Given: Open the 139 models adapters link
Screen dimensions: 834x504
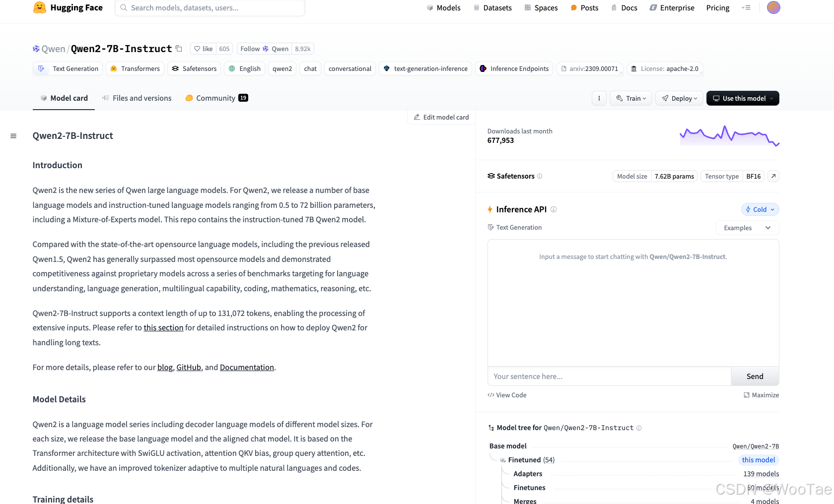Looking at the screenshot, I should (x=761, y=474).
